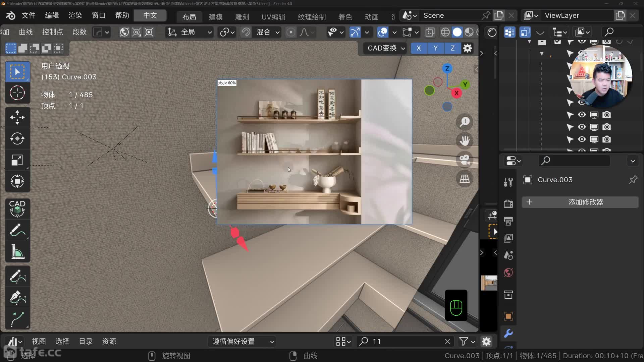Click the asset search field containing 11
The image size is (644, 362).
[406, 341]
